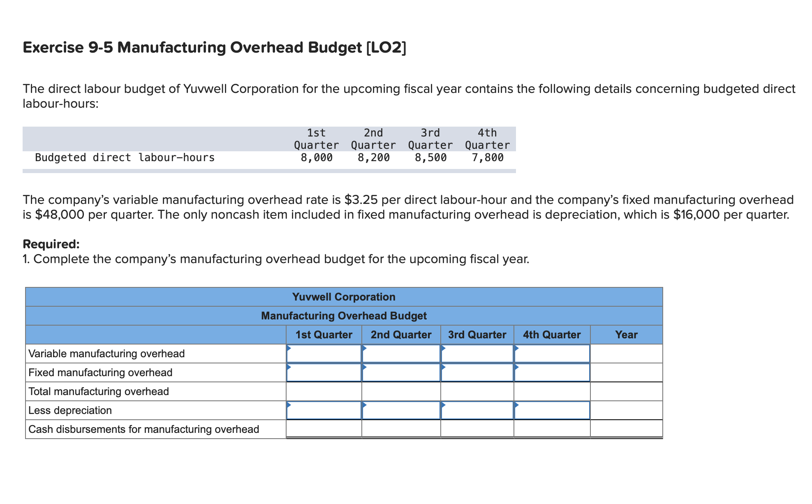This screenshot has width=812, height=504.
Task: Click Variable manufacturing overhead 4th Quarter input
Action: [552, 354]
